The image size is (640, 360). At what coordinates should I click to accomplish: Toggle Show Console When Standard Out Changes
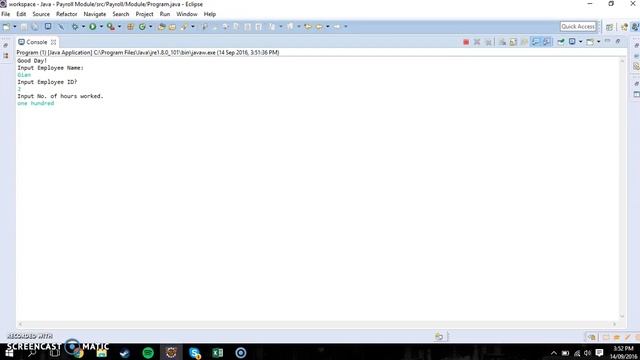[x=536, y=42]
